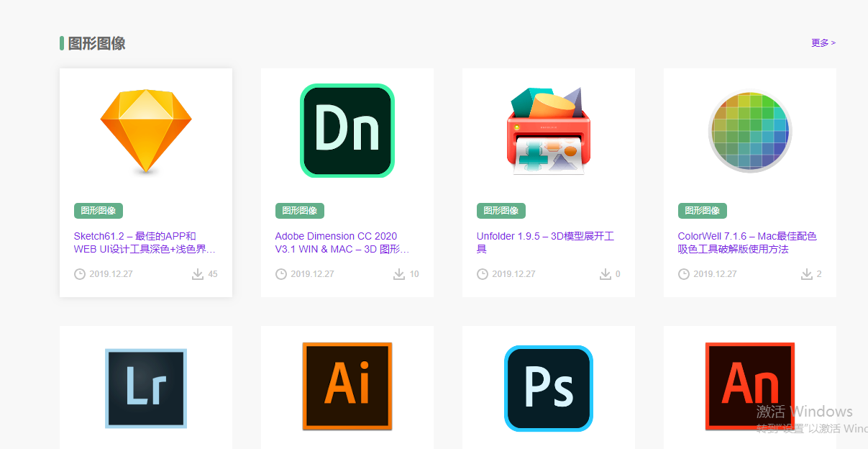This screenshot has height=449, width=868.
Task: Click the Lightroom Lr icon
Action: coord(146,387)
